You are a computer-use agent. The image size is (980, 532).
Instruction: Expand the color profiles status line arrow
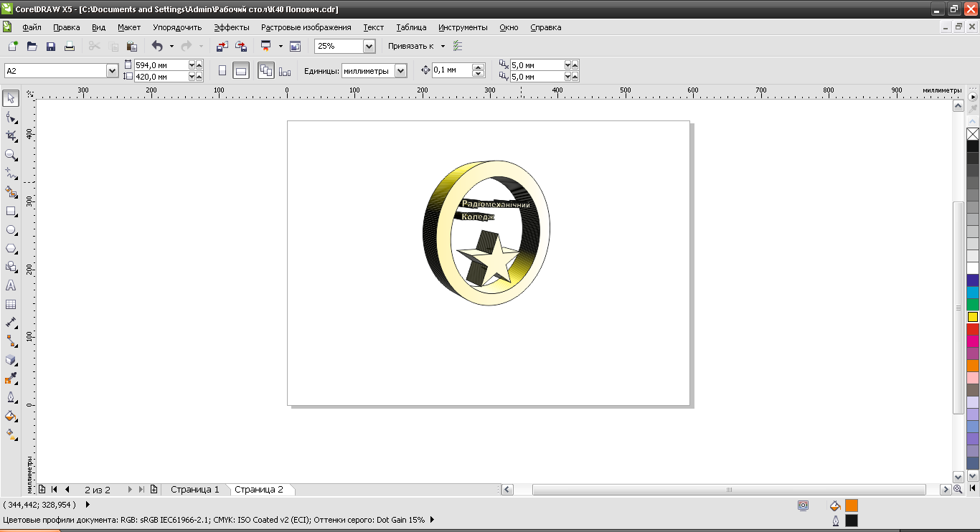(x=432, y=520)
